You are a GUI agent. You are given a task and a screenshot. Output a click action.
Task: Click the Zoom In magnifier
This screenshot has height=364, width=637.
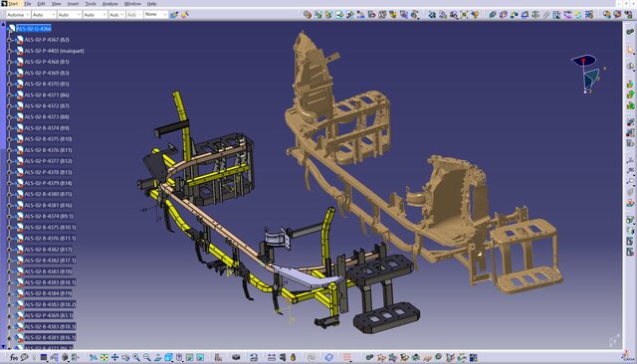[136, 357]
